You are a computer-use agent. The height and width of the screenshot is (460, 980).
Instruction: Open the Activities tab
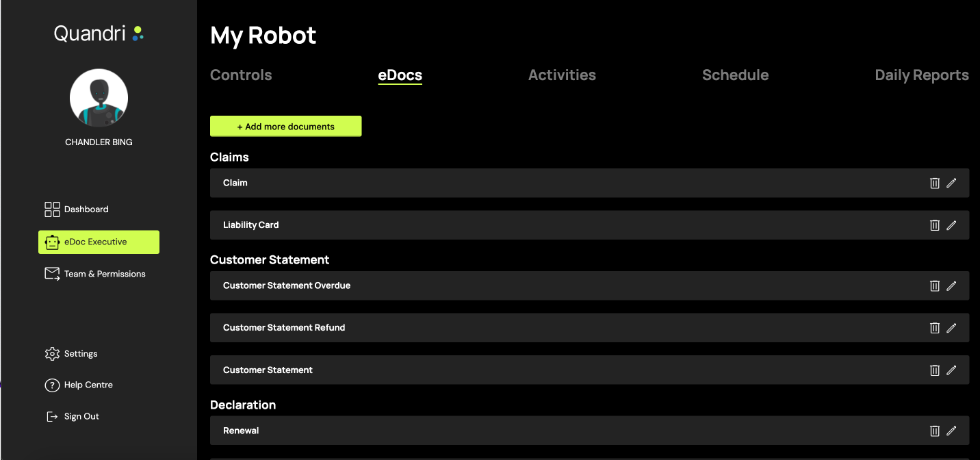tap(562, 75)
